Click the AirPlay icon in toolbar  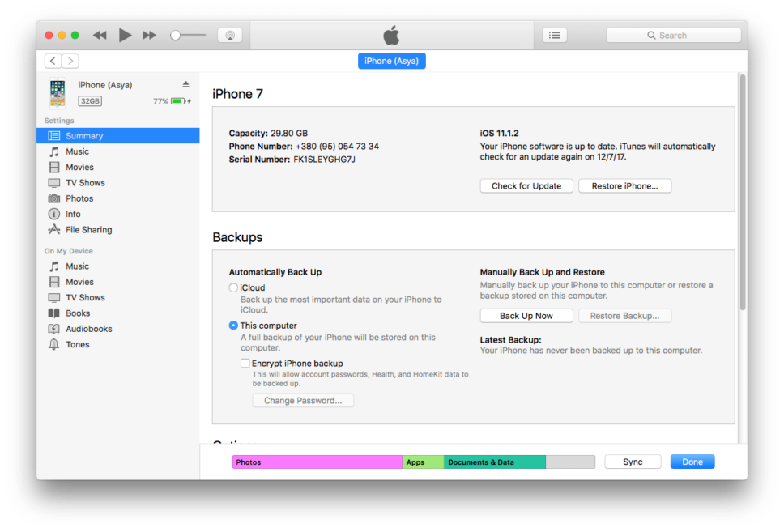(229, 35)
